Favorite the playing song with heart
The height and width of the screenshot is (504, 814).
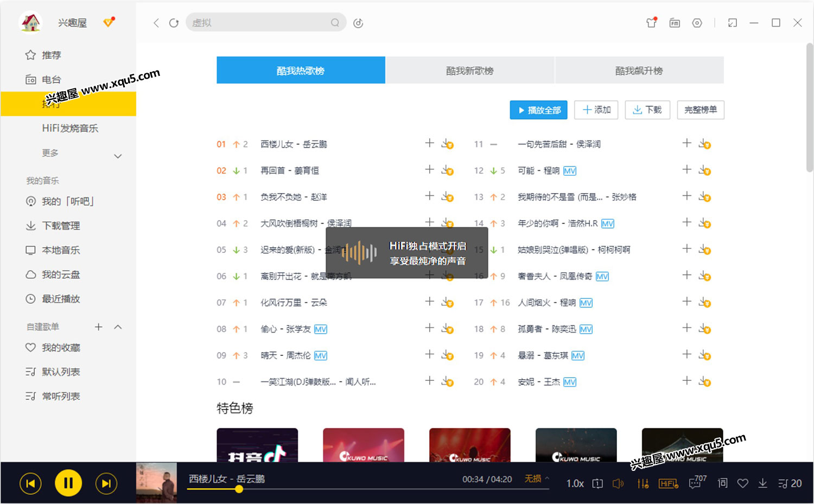click(x=743, y=483)
